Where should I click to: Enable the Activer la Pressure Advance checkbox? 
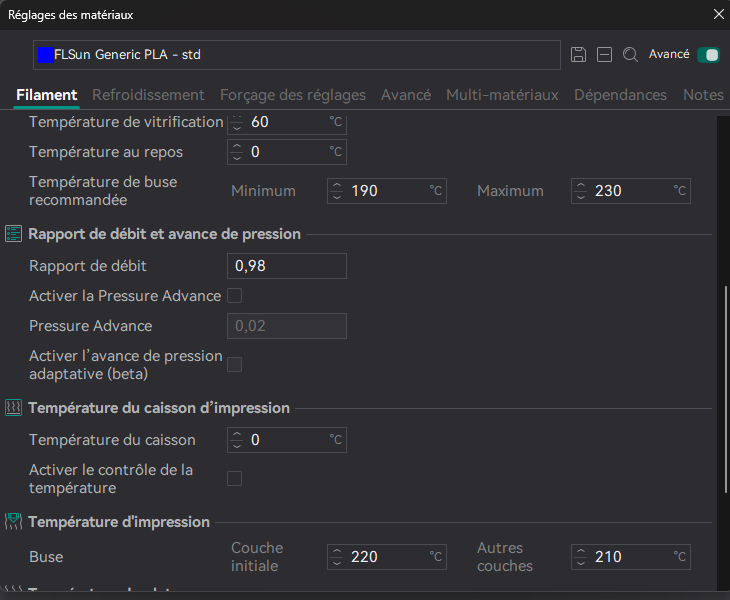tap(235, 296)
